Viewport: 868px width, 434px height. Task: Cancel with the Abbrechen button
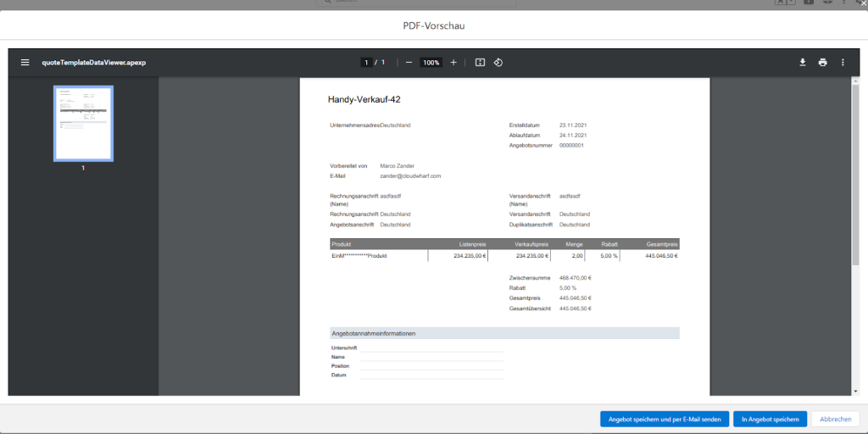click(x=835, y=419)
